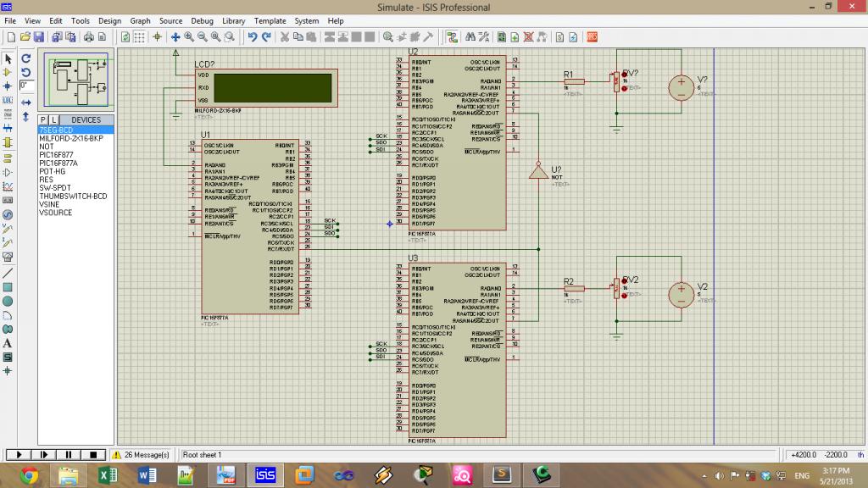Pause the simulation
This screenshot has width=868, height=488.
[69, 455]
